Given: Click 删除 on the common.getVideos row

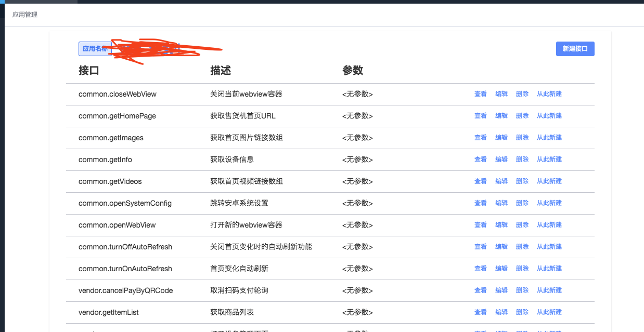Looking at the screenshot, I should [x=522, y=181].
